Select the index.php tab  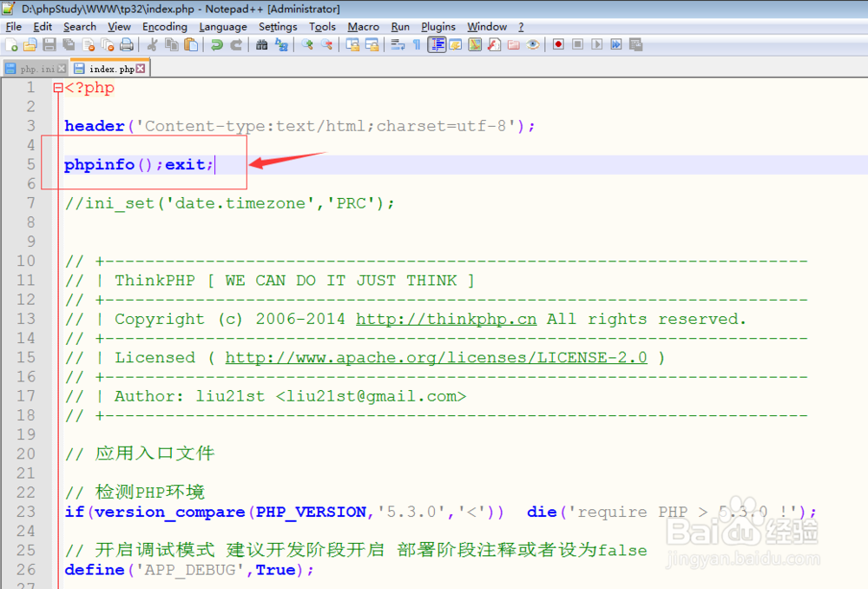click(109, 68)
